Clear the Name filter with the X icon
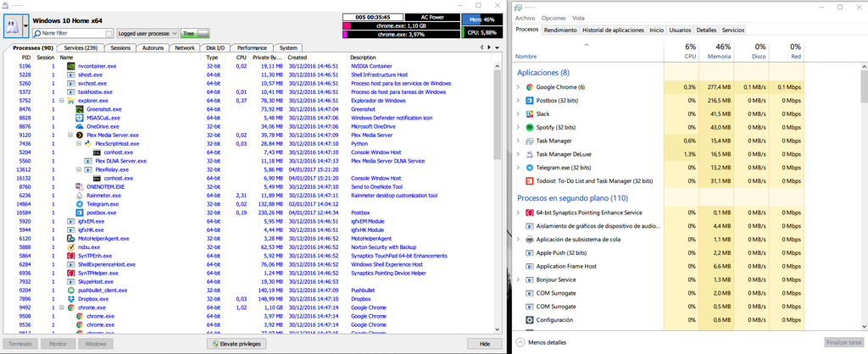The image size is (868, 354). coord(109,34)
